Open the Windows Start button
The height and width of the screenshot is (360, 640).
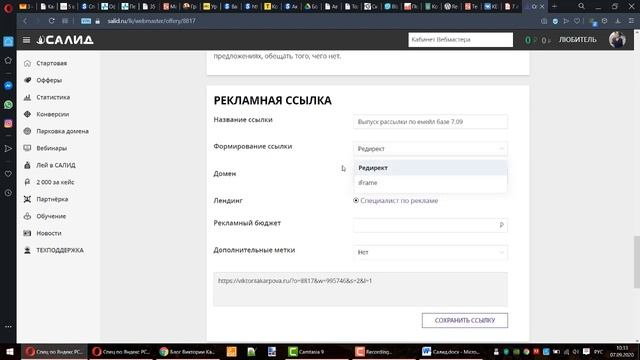(9, 351)
